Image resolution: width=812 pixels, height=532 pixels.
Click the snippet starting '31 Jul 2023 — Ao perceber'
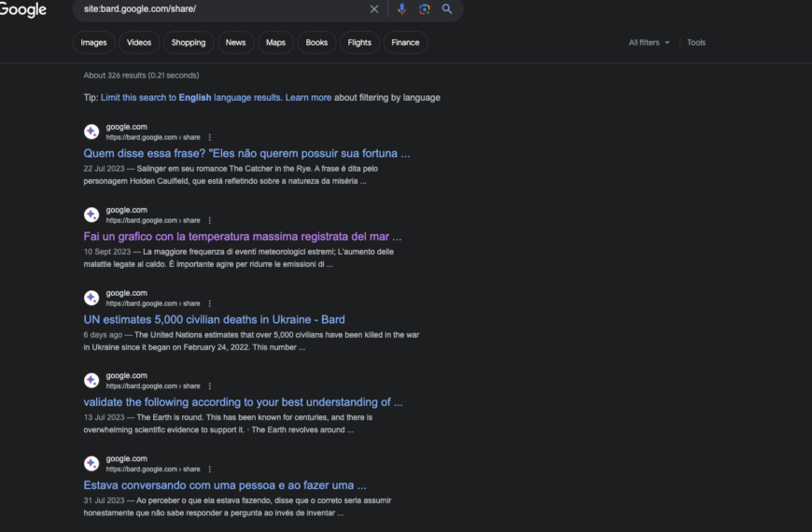237,507
